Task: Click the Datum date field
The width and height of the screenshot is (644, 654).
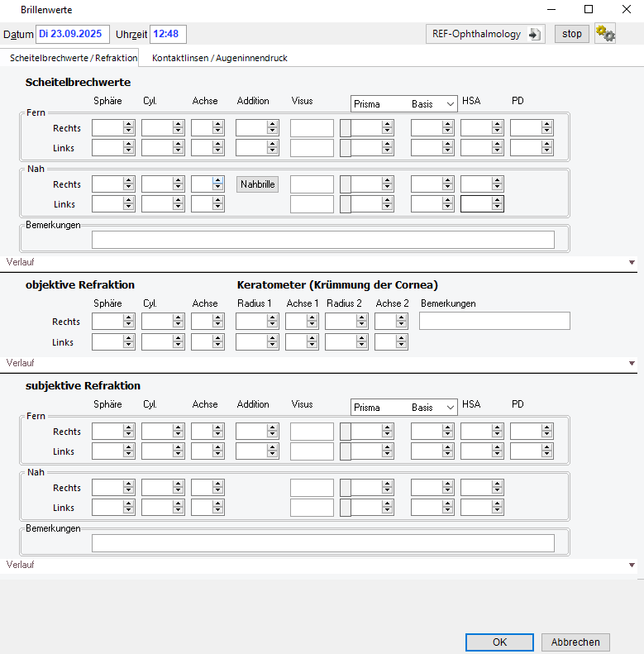Action: (x=73, y=34)
